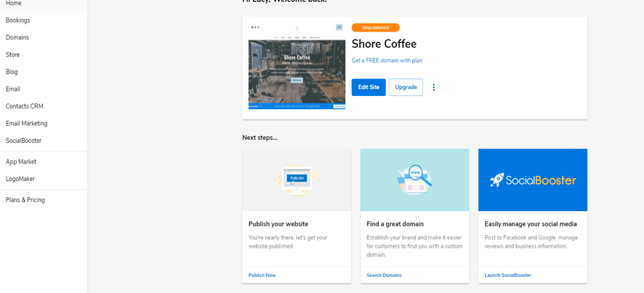
Task: Click the Publish illustration on first card
Action: coord(296,180)
